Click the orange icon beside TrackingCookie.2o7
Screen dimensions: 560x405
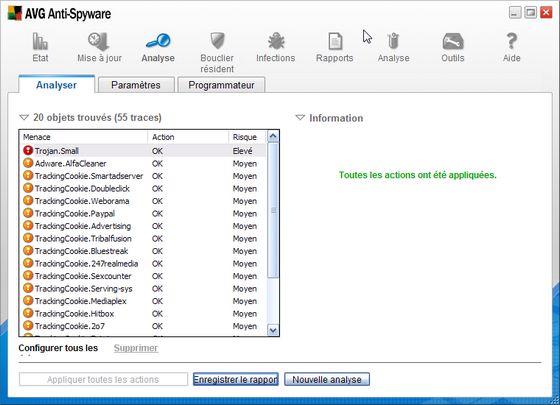[28, 325]
